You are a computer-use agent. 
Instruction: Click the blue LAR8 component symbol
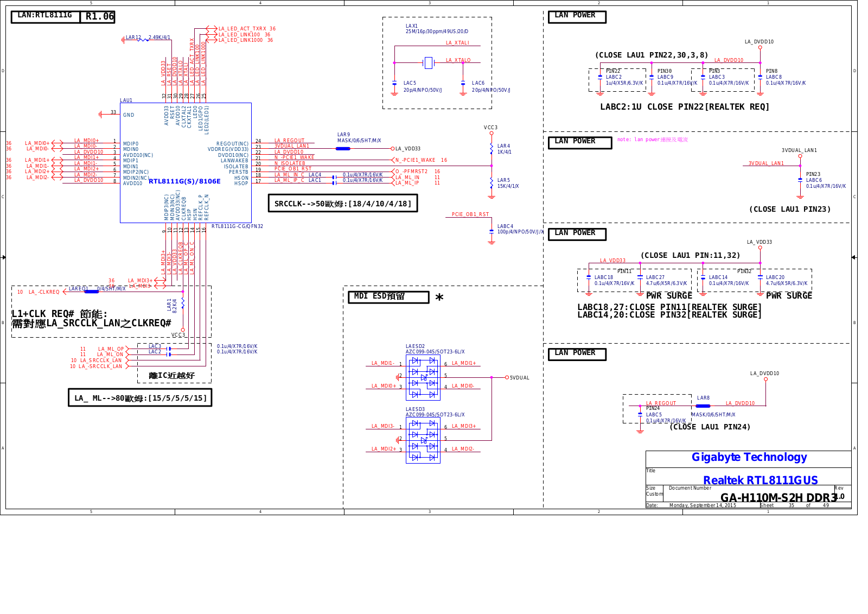(703, 406)
